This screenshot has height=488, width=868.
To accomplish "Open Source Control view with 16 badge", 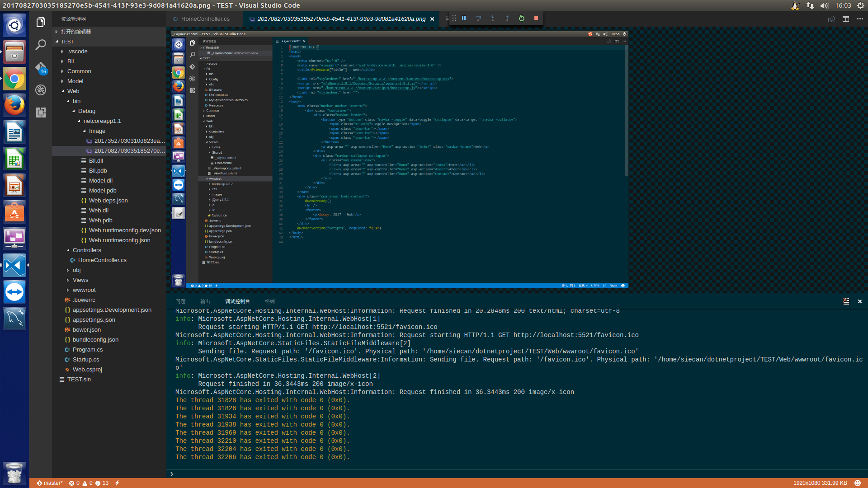I will click(x=41, y=68).
